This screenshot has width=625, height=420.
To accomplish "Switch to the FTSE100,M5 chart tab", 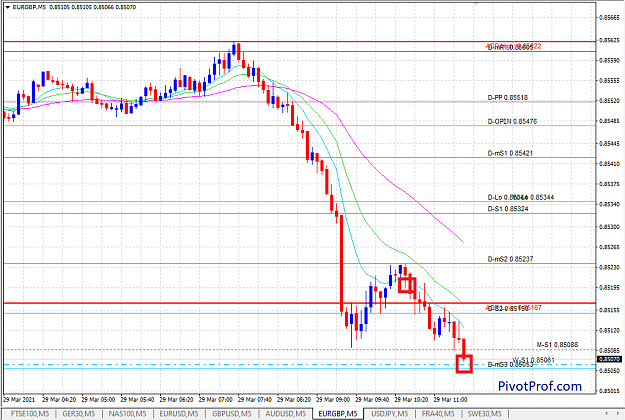I will tap(29, 414).
